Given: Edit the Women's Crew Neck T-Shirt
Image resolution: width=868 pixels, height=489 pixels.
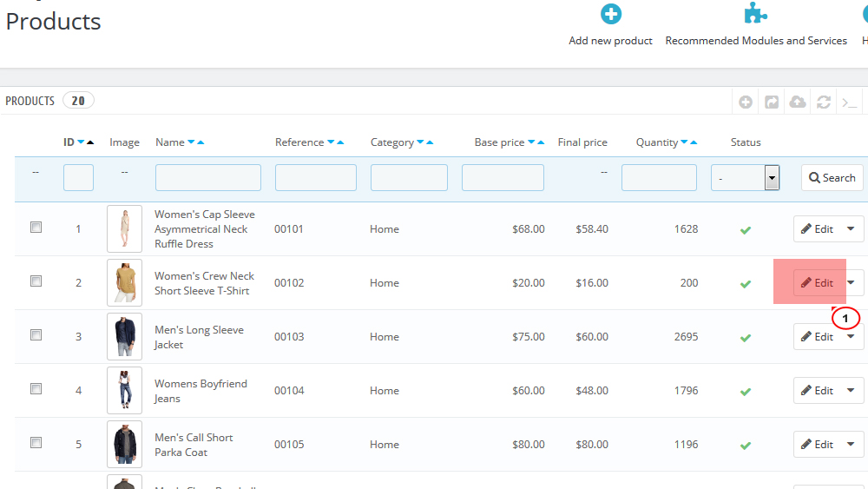Looking at the screenshot, I should 817,282.
